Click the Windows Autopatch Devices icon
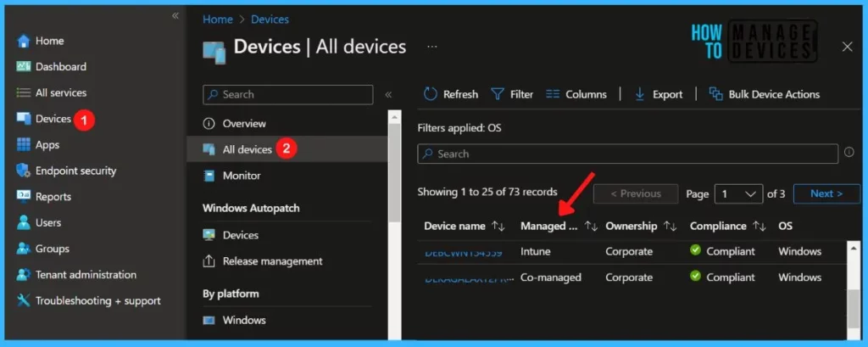 (209, 235)
